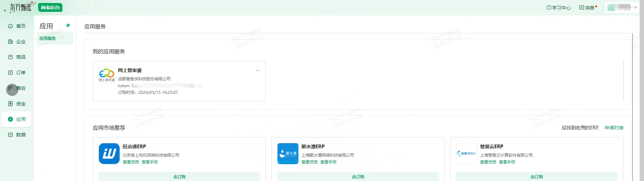Click 成都章鱼侠科技股份有限公司 text
644x181 pixels.
coord(144,79)
